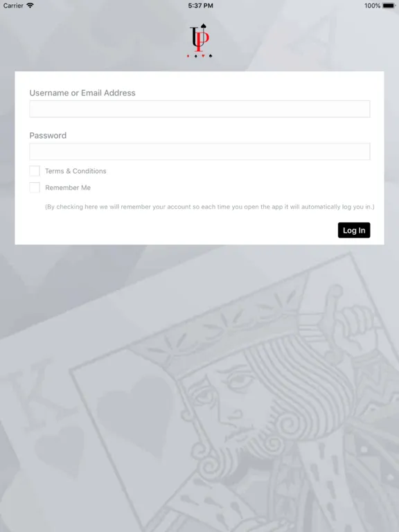Click the Username or Email Address field
The height and width of the screenshot is (532, 399).
click(x=199, y=109)
